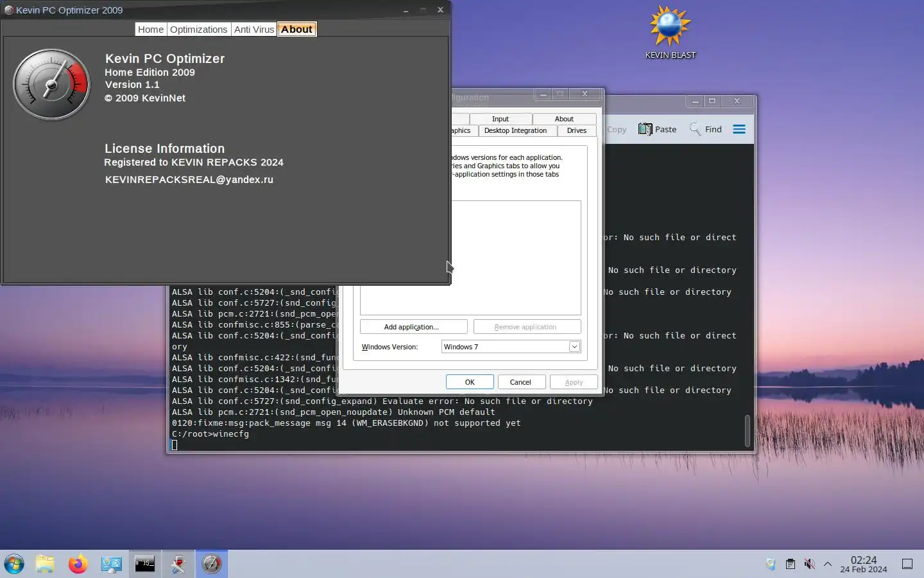Switch to the Desktop Integration tab
This screenshot has height=578, width=924.
[x=515, y=130]
